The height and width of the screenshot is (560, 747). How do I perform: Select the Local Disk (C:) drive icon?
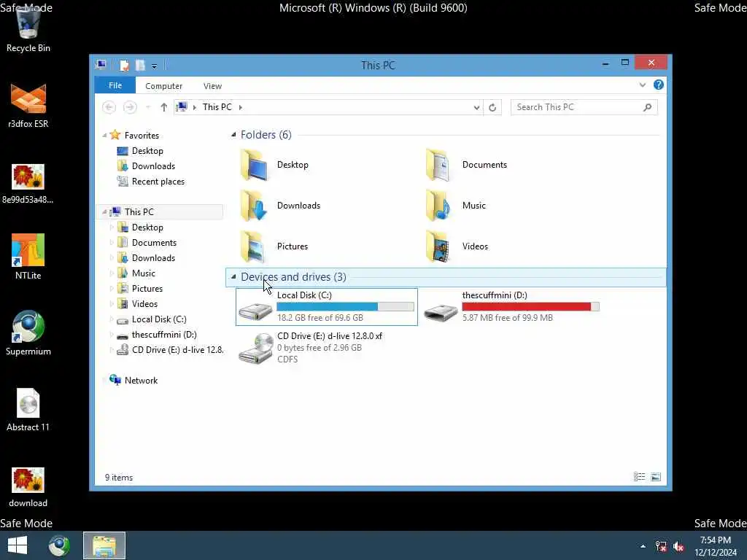click(256, 310)
